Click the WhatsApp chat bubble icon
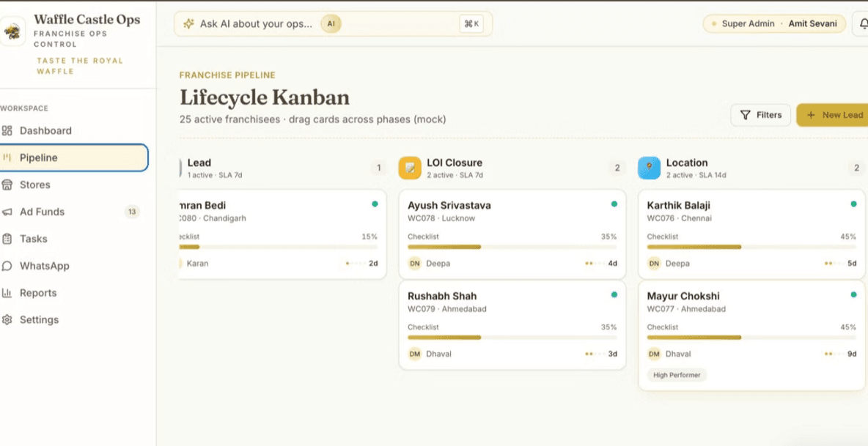 click(7, 266)
